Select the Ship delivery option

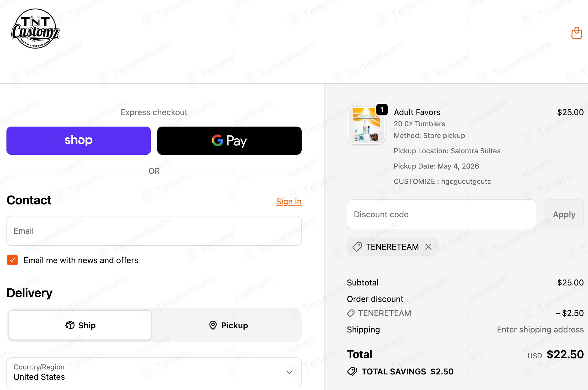point(80,325)
